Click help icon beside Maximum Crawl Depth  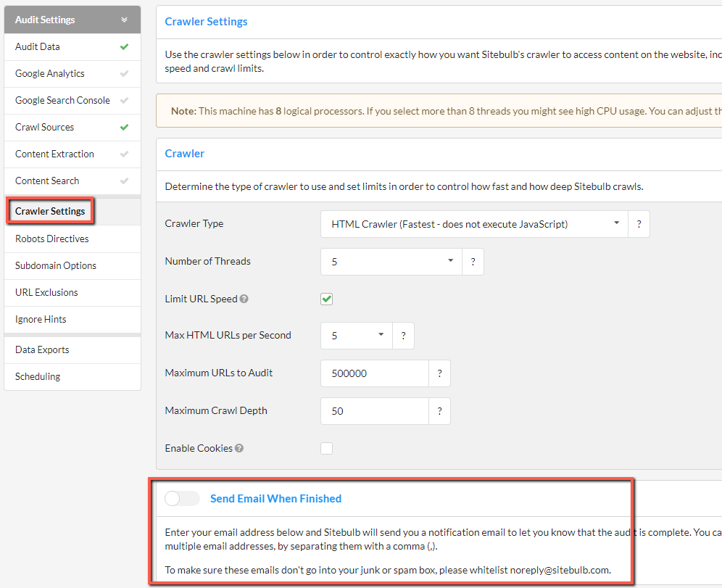click(x=439, y=411)
